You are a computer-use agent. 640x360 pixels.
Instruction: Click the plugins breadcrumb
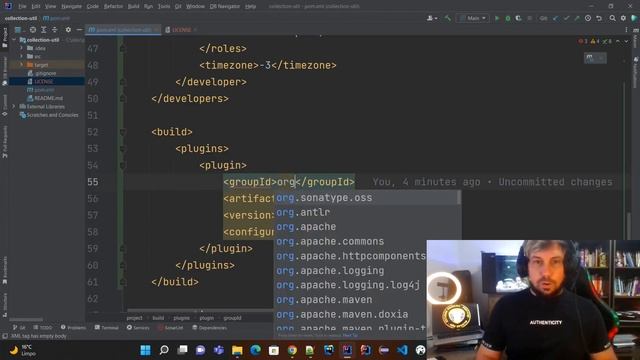pos(182,318)
